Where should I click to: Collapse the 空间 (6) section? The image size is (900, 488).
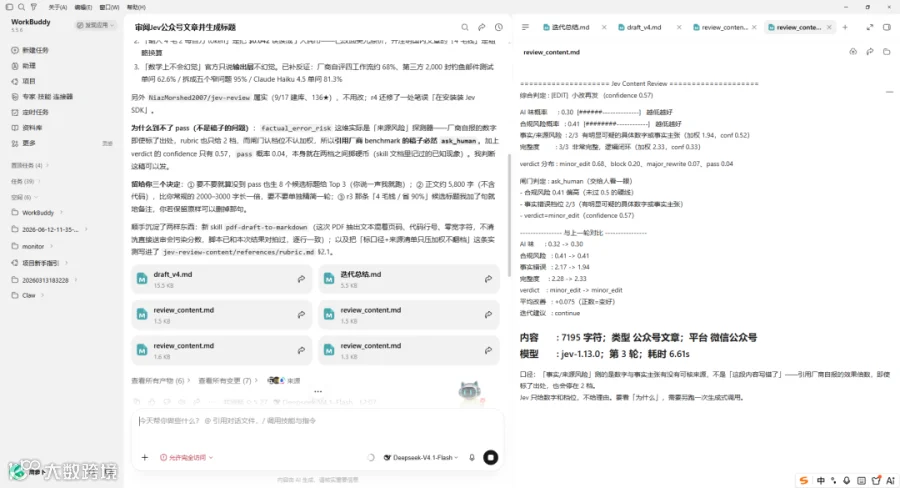[24, 197]
